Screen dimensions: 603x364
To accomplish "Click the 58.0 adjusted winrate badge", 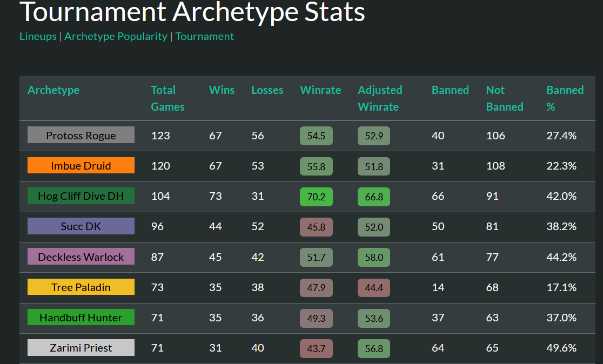I will pos(374,257).
